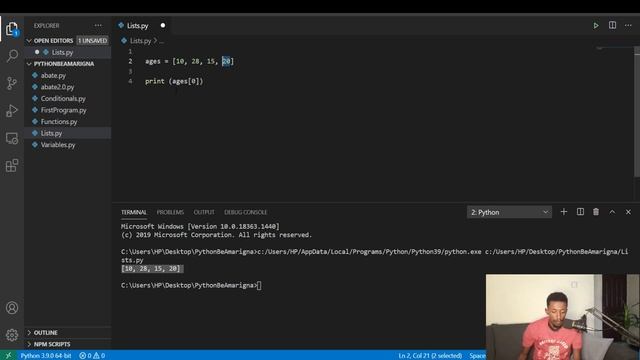640x360 pixels.
Task: Click the webcam video overlay
Action: point(563,317)
